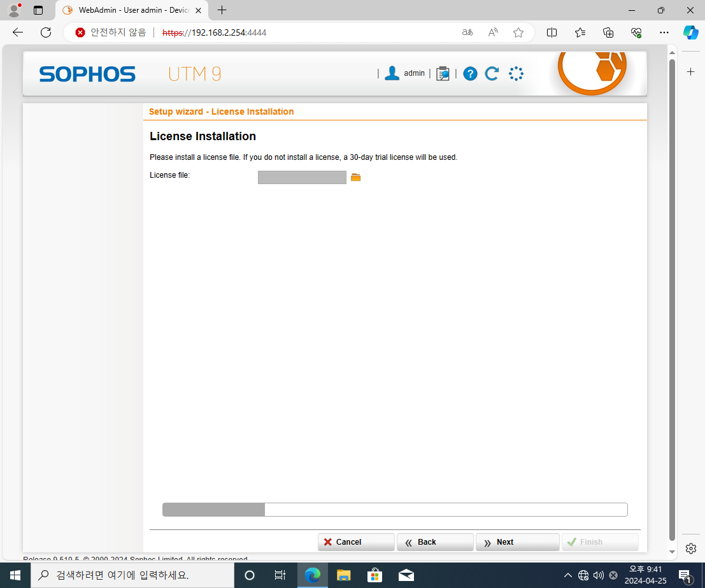This screenshot has height=588, width=705.
Task: Click the taskbar search box
Action: tap(132, 575)
